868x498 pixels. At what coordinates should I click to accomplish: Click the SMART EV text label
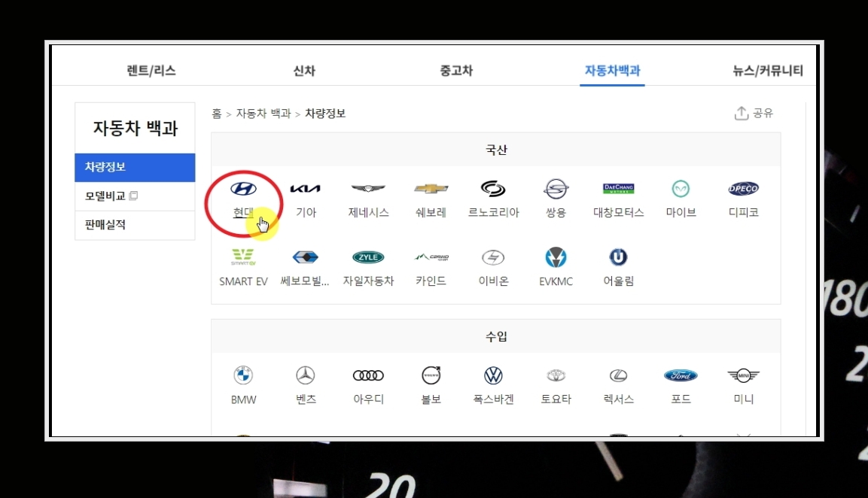[244, 281]
